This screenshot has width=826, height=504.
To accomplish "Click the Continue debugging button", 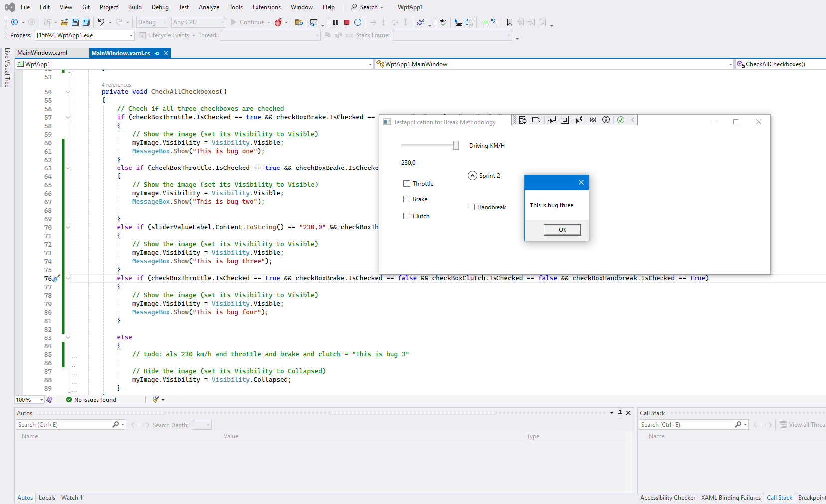I will 247,22.
